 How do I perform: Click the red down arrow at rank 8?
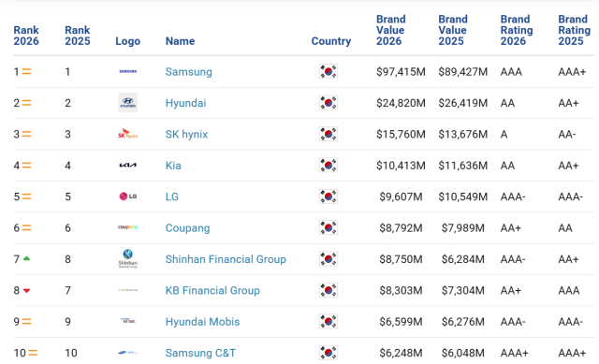click(x=26, y=291)
